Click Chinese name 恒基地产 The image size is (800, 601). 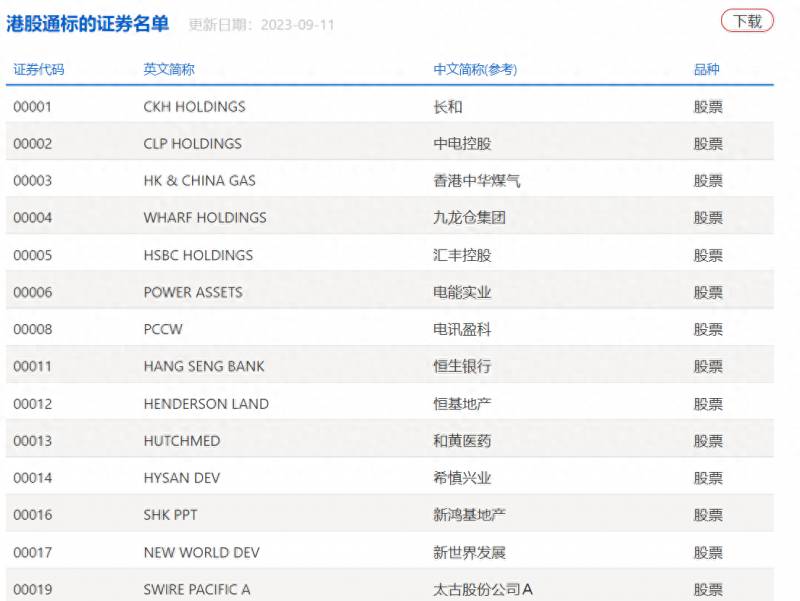pos(462,404)
